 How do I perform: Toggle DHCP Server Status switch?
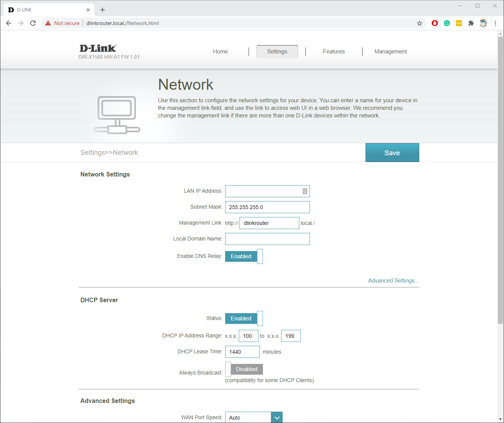tap(244, 318)
